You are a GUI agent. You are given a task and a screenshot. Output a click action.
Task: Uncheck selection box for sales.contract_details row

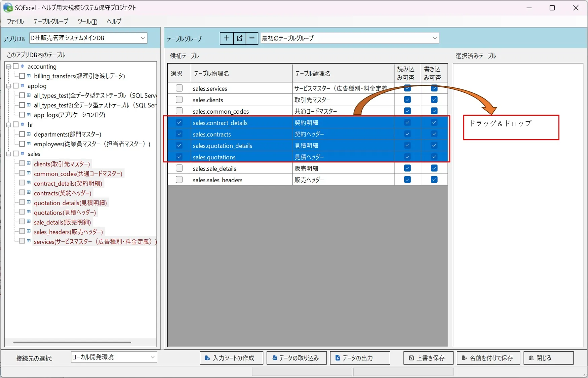[x=179, y=122]
